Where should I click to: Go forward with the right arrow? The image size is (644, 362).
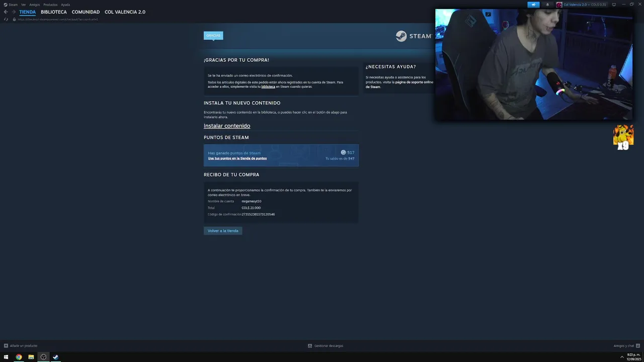coord(14,12)
